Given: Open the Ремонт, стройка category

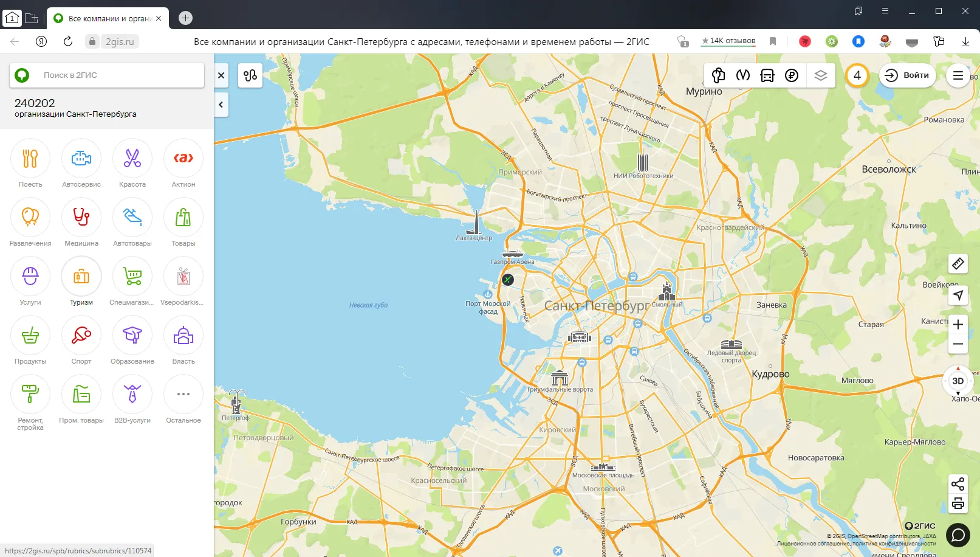Looking at the screenshot, I should click(30, 403).
